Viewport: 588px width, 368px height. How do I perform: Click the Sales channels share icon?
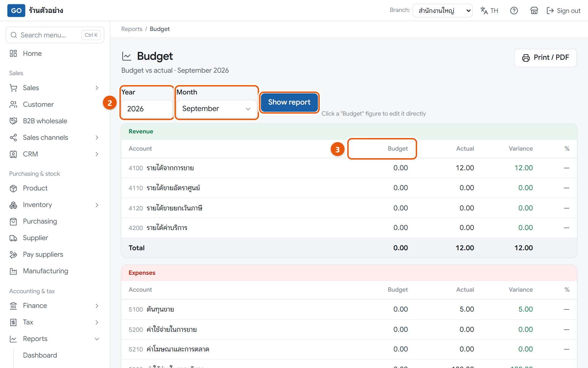pyautogui.click(x=13, y=138)
